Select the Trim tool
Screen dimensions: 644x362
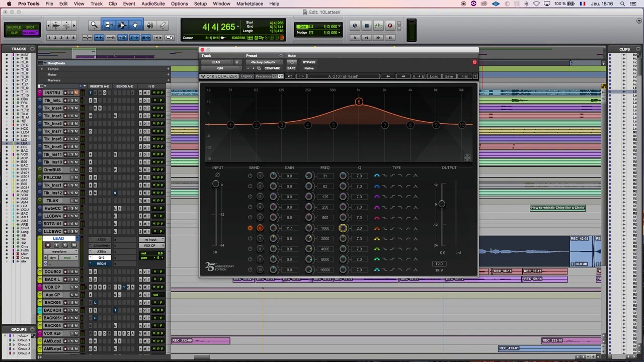108,25
